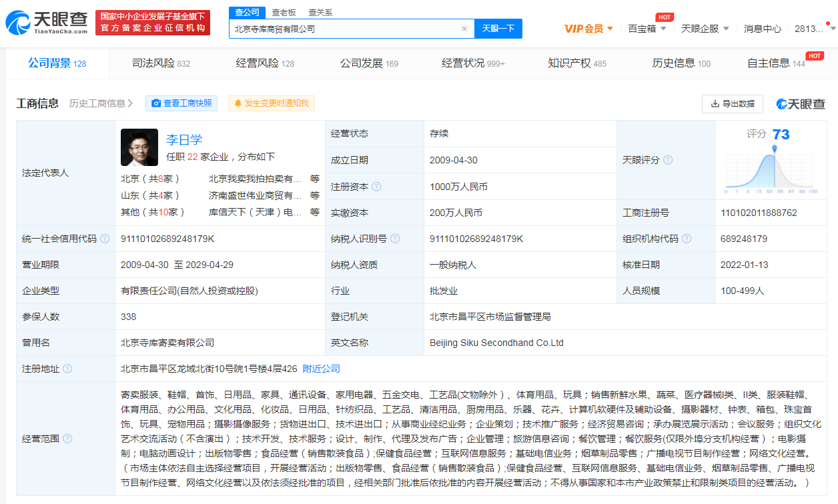Expand the 天眼企服 dropdown
Viewport: 838px width, 504px height.
click(x=726, y=29)
